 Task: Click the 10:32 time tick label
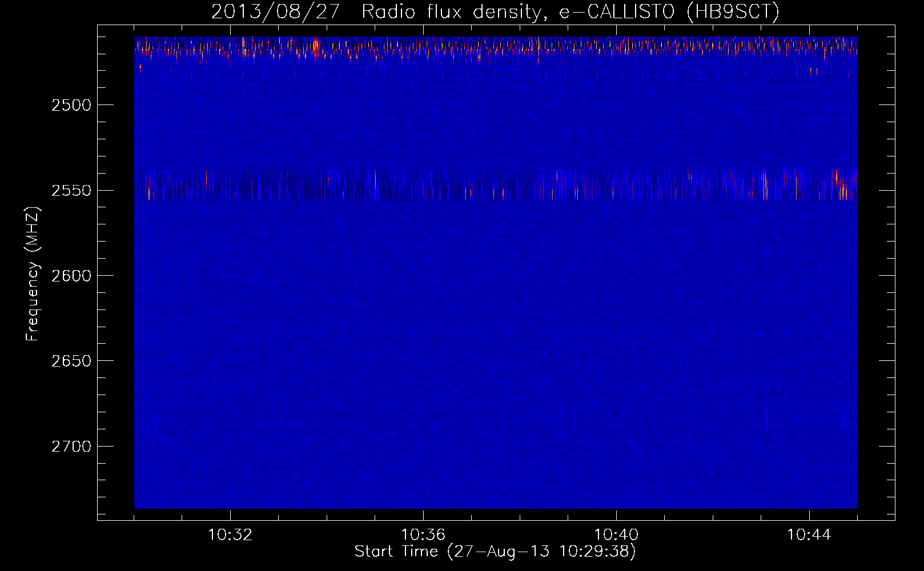(x=230, y=535)
